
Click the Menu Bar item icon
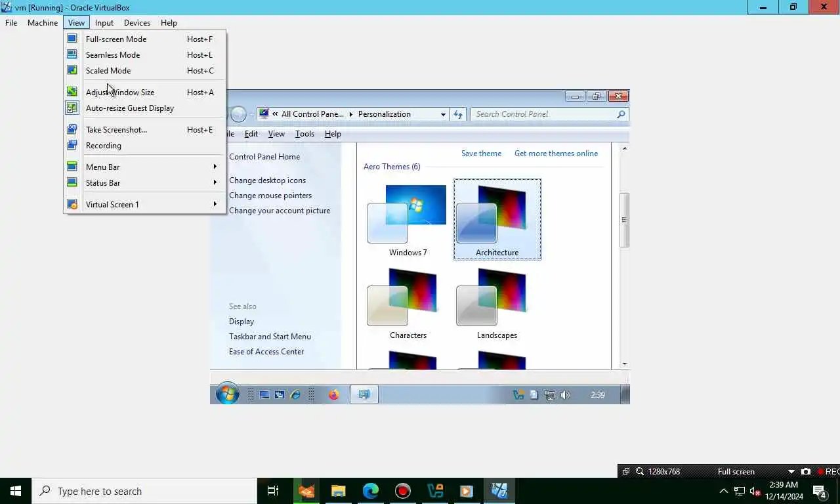[72, 167]
